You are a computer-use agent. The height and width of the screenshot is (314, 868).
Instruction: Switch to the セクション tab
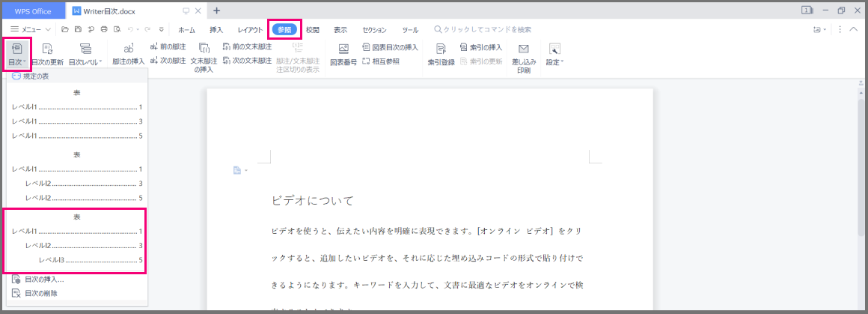[375, 30]
